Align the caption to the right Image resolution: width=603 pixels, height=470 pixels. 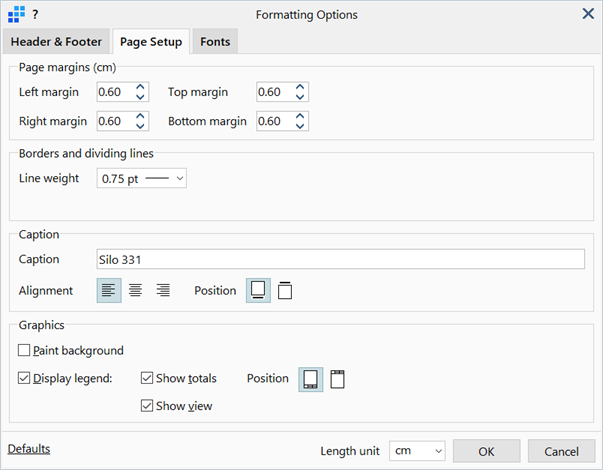tap(163, 290)
